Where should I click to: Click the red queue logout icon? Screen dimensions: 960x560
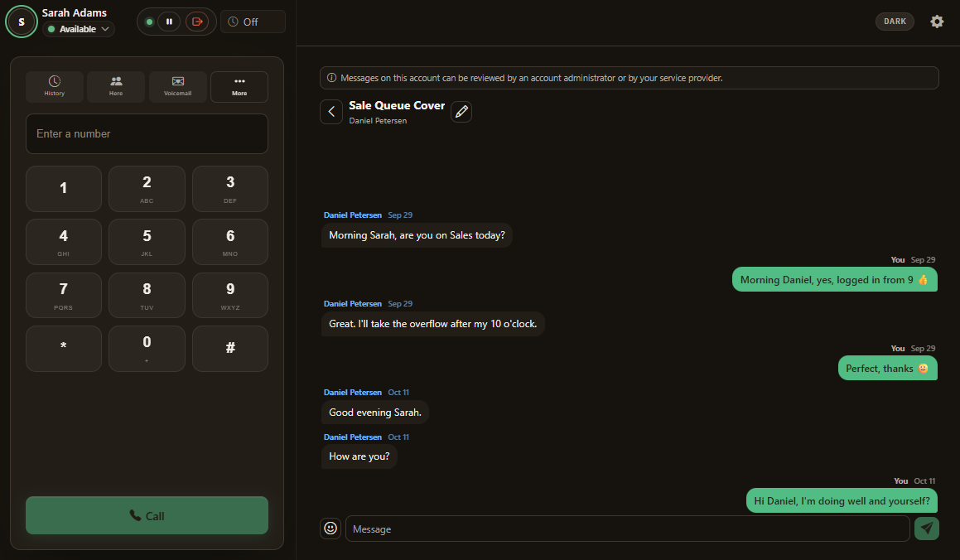click(x=197, y=22)
